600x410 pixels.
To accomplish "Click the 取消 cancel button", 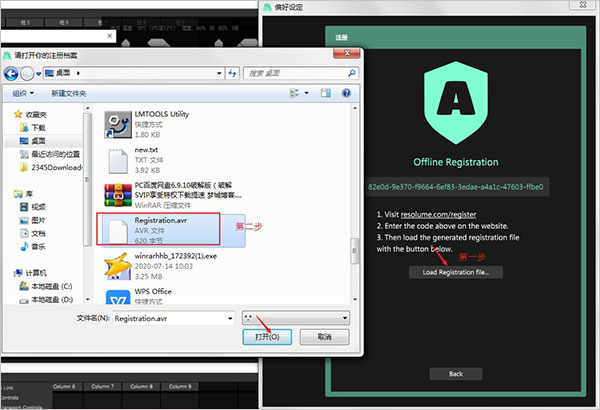I will (x=324, y=337).
